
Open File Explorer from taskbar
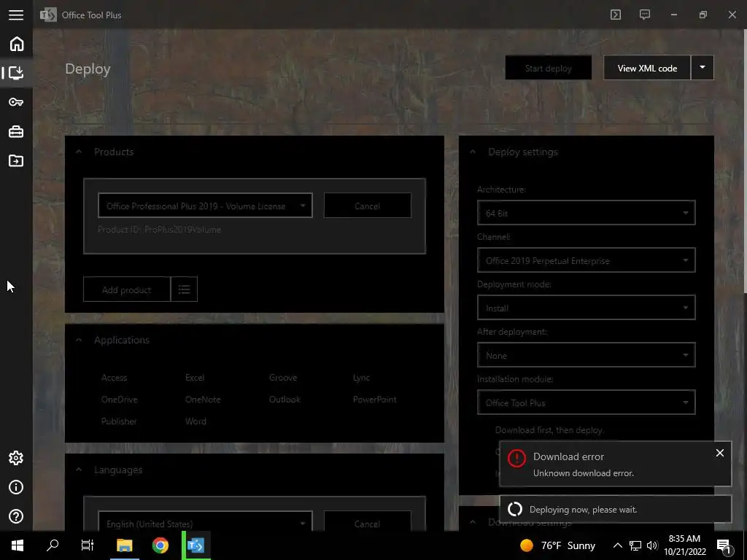124,545
